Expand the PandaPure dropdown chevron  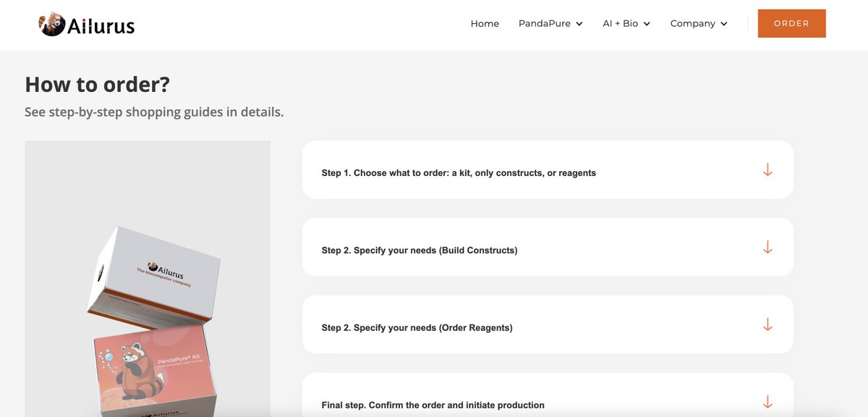[x=579, y=24]
